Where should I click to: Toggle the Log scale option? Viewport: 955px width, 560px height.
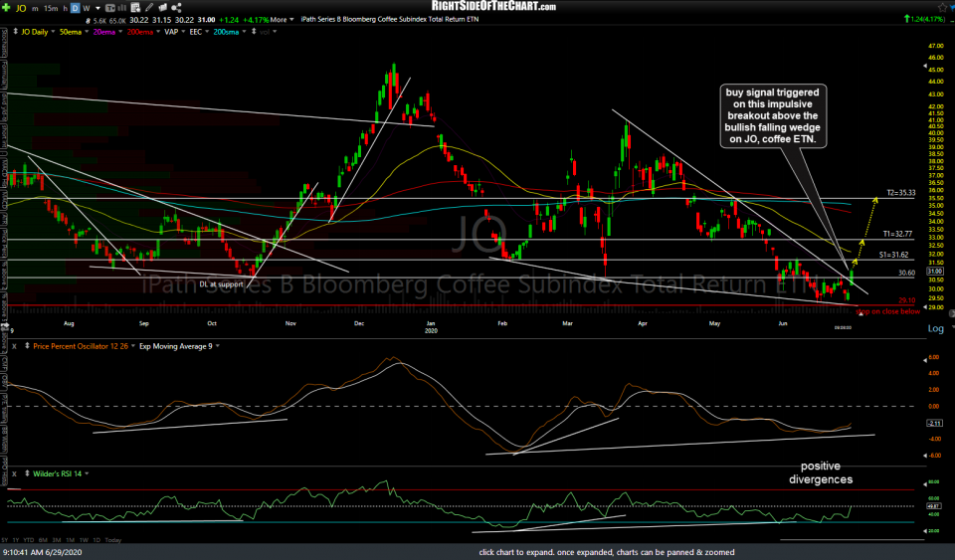[934, 328]
